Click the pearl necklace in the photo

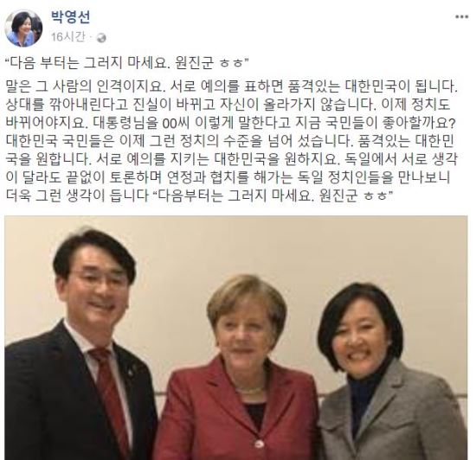[x=249, y=390]
